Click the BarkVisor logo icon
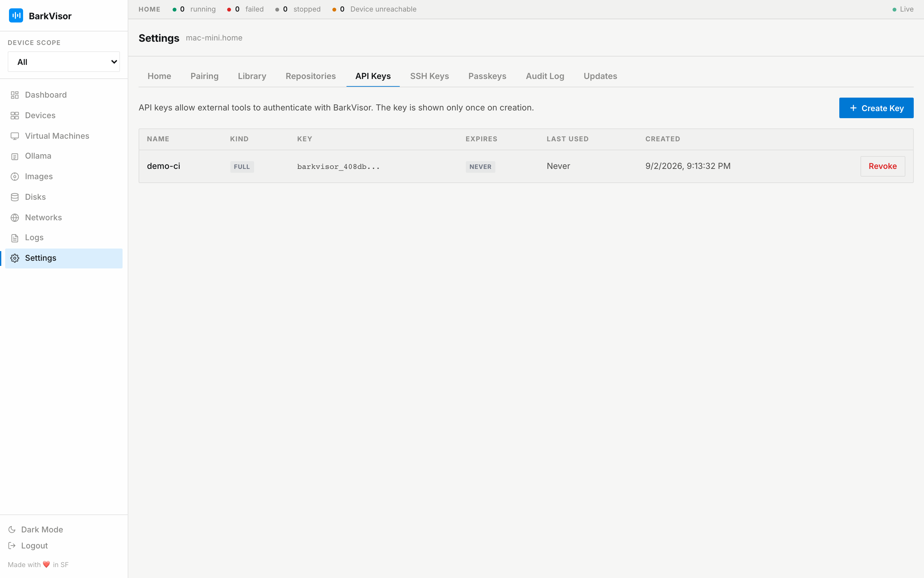This screenshot has width=924, height=578. (16, 16)
